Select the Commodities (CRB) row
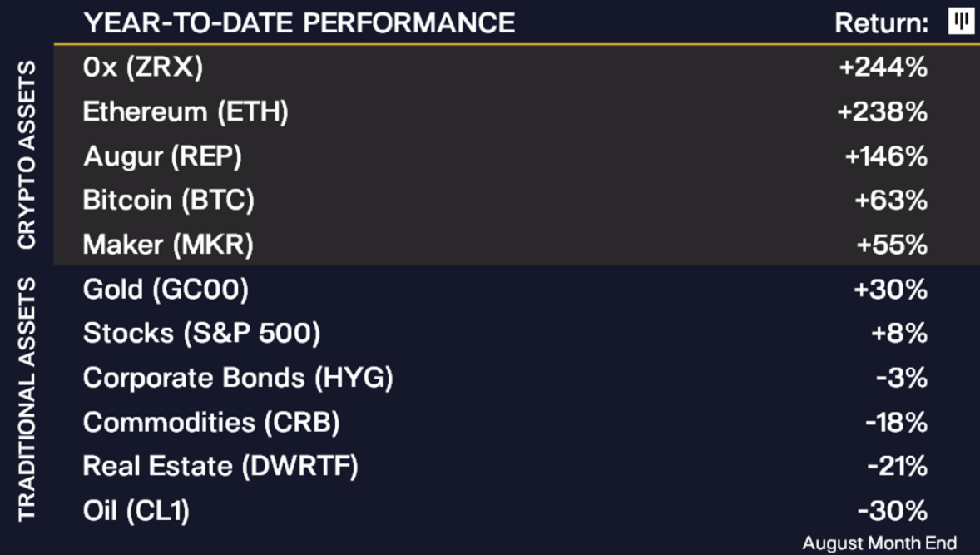980x555 pixels. [211, 423]
